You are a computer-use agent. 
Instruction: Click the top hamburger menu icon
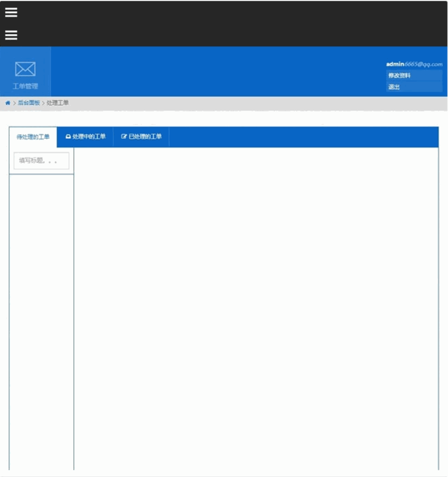tap(10, 13)
